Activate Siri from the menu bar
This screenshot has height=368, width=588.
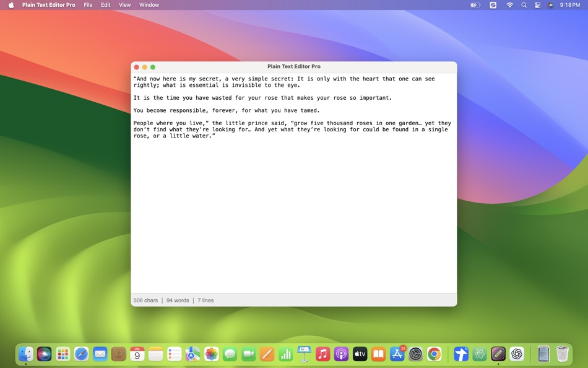550,5
